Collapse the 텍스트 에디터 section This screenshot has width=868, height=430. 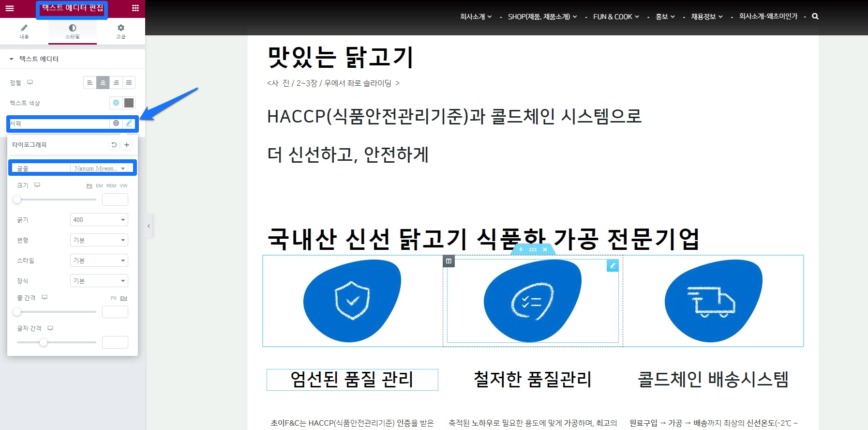point(12,59)
